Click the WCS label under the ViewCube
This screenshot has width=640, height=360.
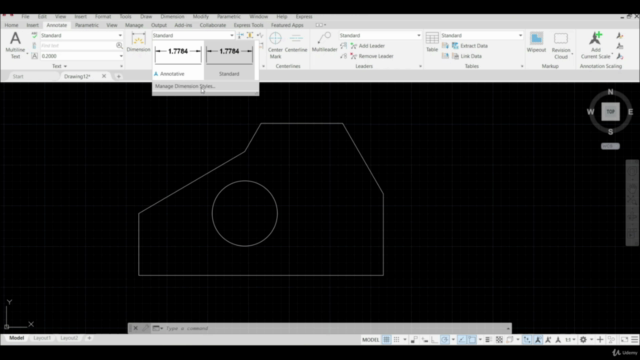point(610,146)
